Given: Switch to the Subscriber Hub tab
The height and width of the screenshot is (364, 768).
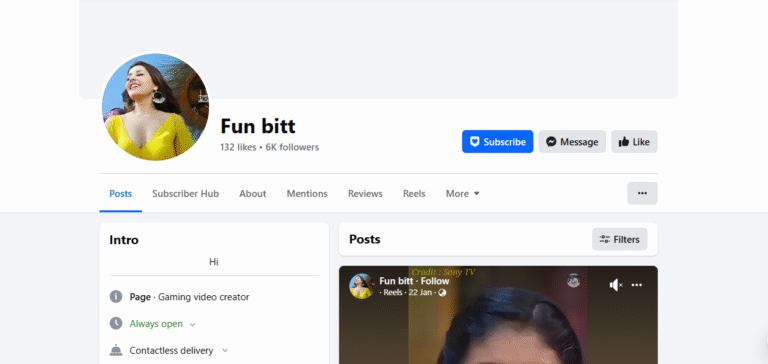Looking at the screenshot, I should [x=186, y=194].
